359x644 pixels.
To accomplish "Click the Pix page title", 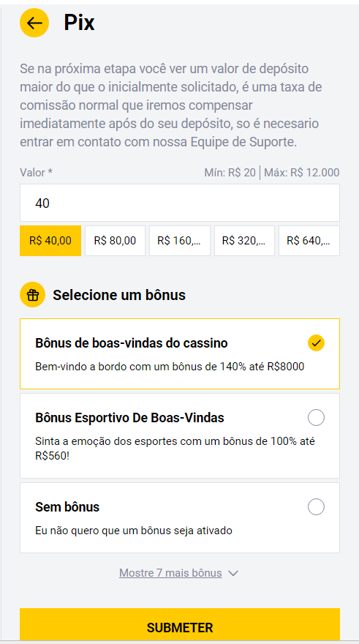I will point(79,23).
